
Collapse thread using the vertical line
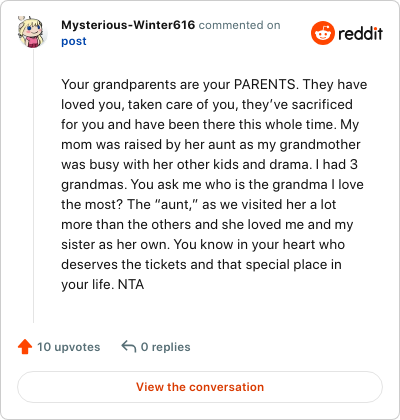(33, 185)
